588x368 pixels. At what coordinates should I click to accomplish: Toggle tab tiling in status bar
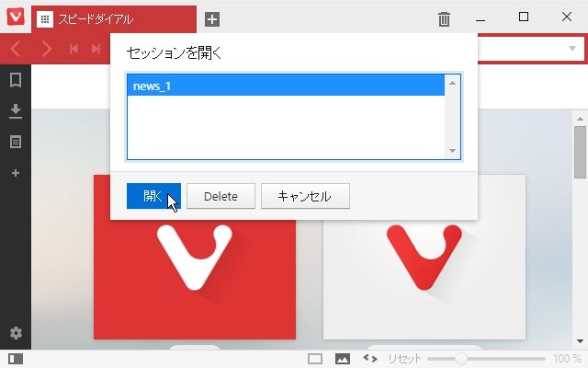[x=315, y=359]
